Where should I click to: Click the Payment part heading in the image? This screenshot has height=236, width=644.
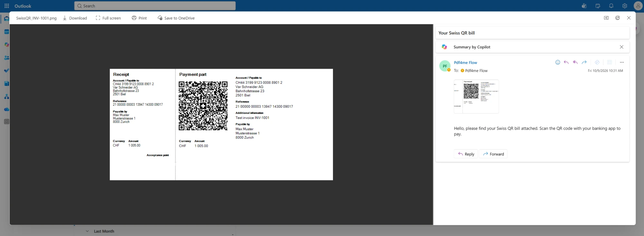click(193, 74)
